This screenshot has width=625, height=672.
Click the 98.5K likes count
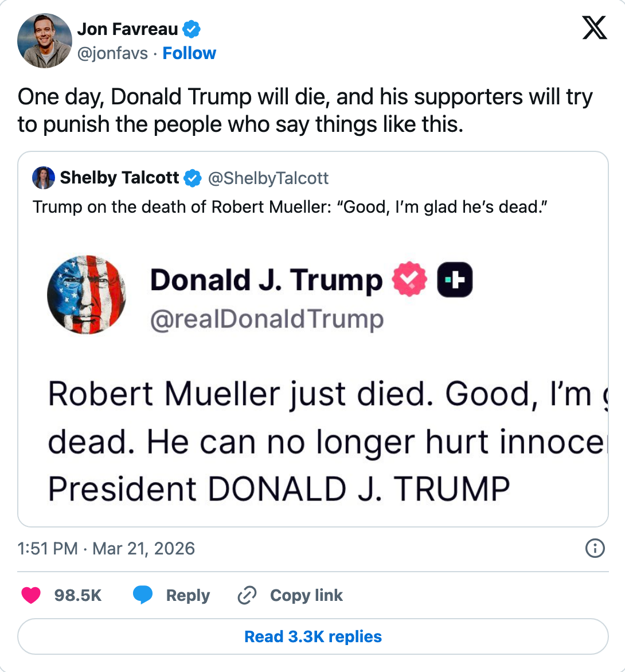click(x=78, y=596)
